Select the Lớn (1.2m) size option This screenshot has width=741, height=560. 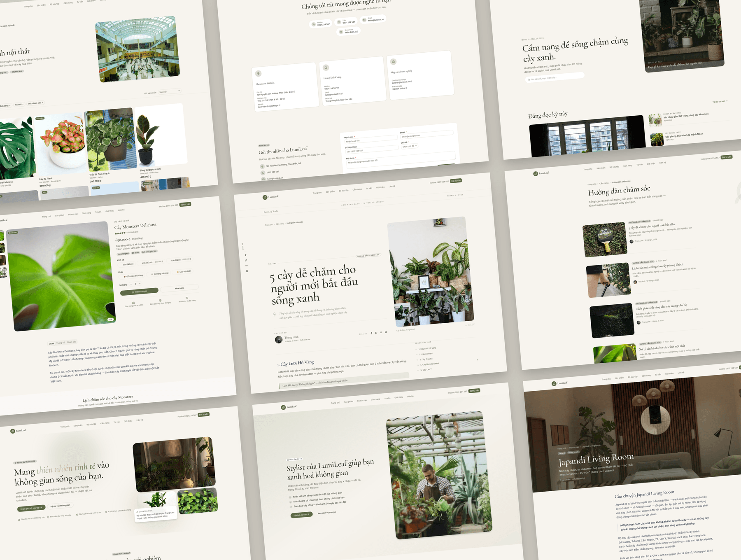pyautogui.click(x=181, y=259)
